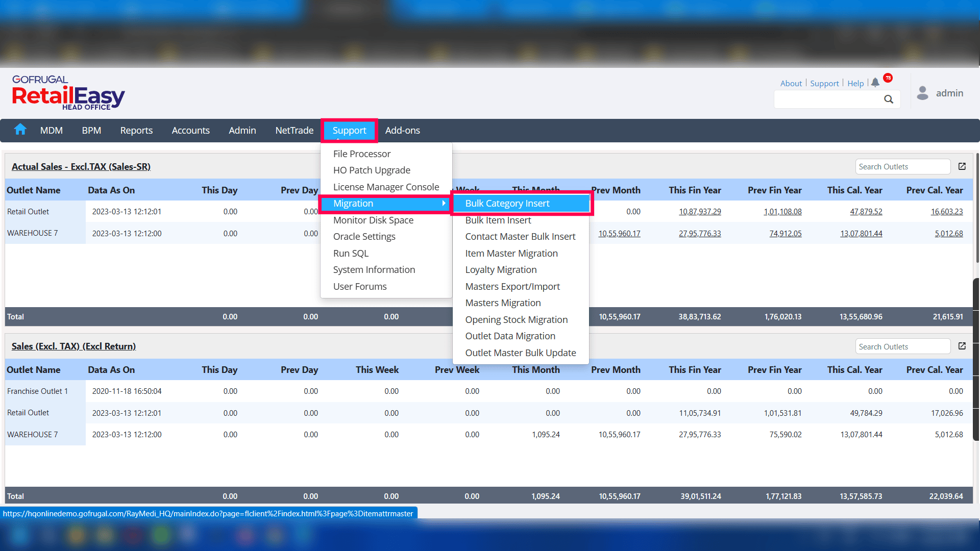980x551 pixels.
Task: Pop out the Sales Excl Return panel
Action: (x=962, y=346)
